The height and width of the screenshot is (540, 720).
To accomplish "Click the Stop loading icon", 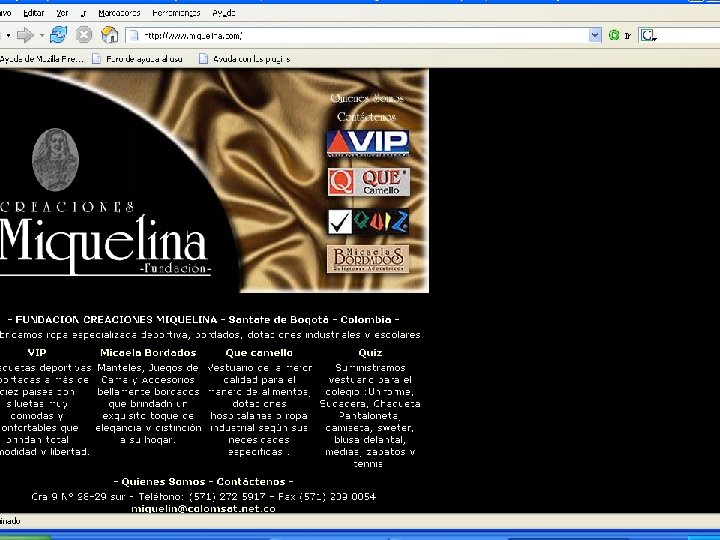I will click(84, 35).
